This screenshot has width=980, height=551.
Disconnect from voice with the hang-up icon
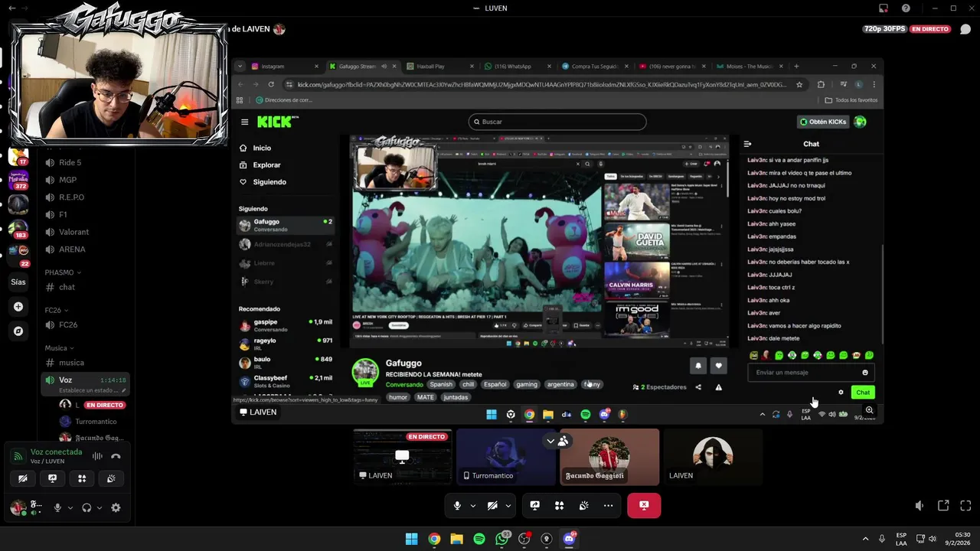(x=116, y=456)
